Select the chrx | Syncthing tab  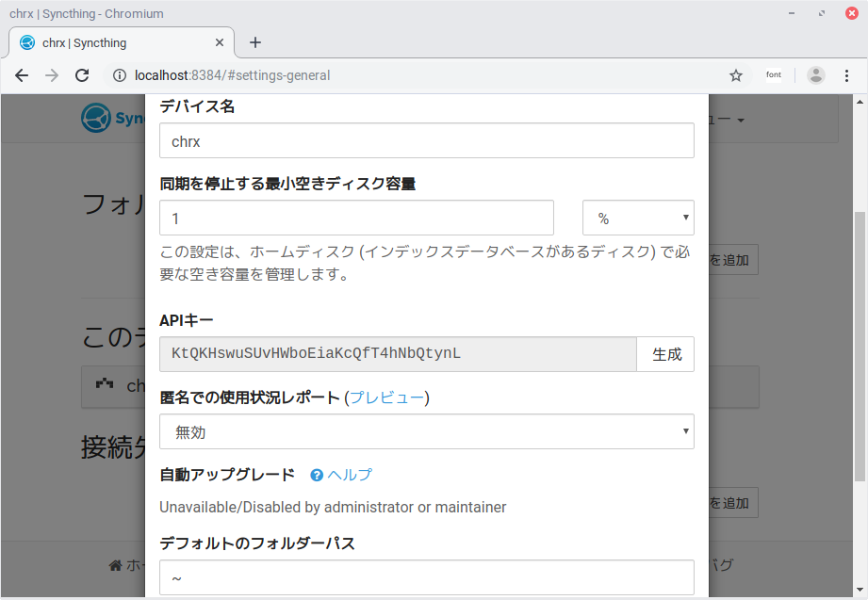pos(113,43)
